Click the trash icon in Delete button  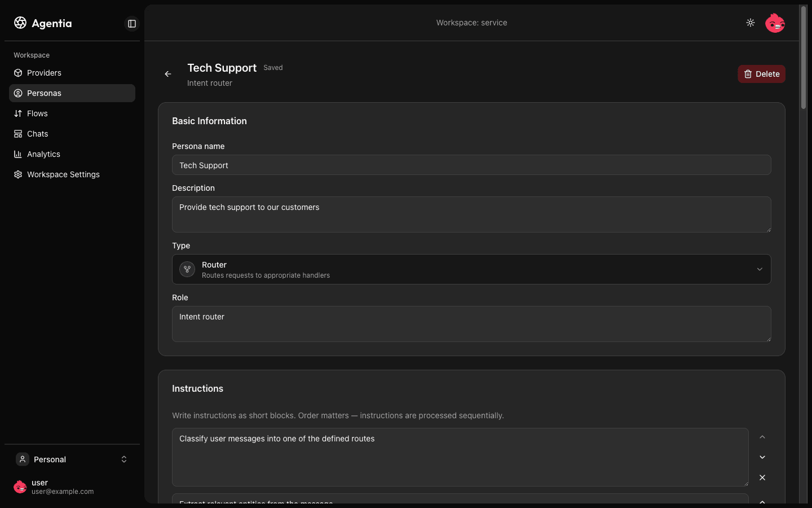748,74
